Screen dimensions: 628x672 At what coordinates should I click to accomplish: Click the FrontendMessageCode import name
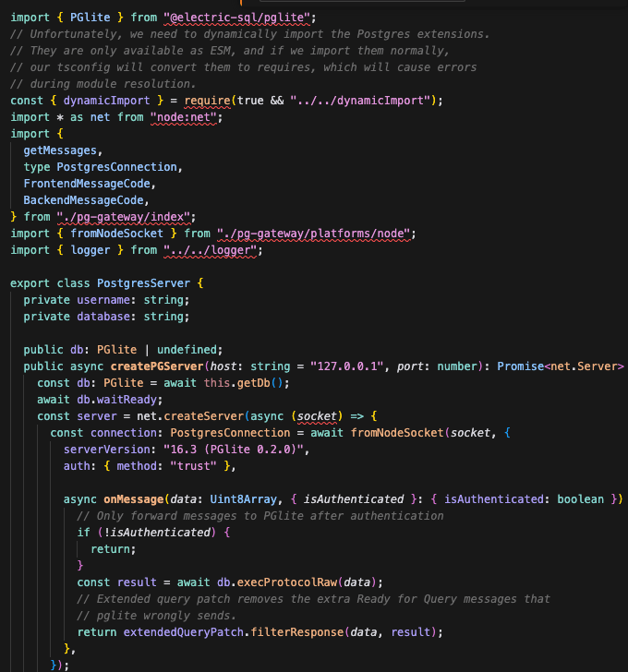pos(87,184)
